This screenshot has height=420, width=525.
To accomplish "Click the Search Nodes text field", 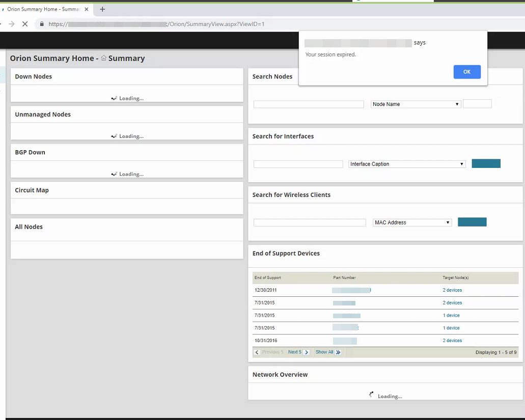I will [309, 104].
